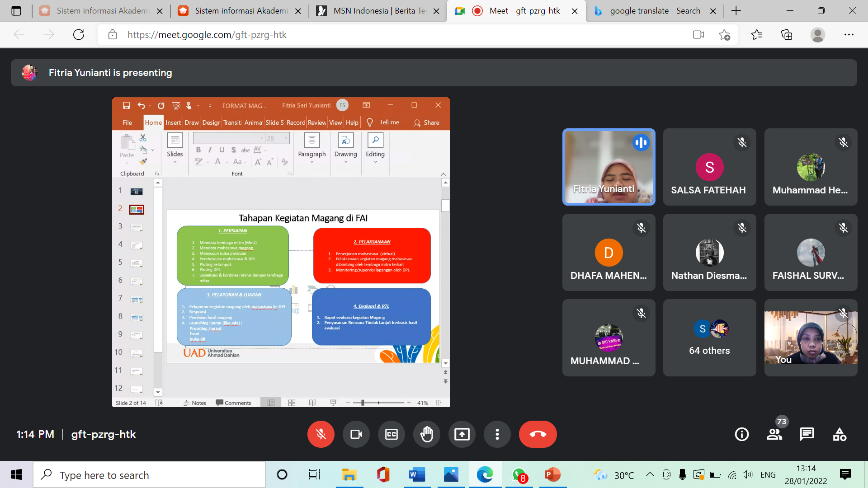Click the Windows taskbar search box

[x=149, y=475]
